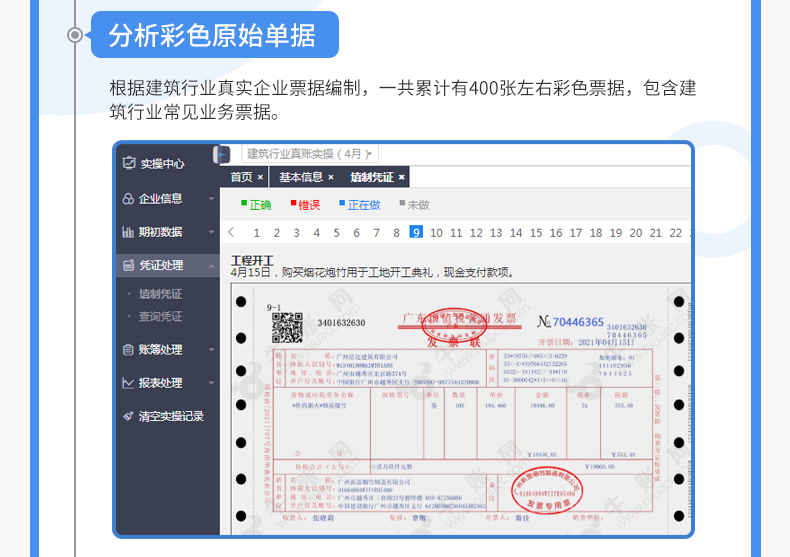Click the gray 未做 status legend
The width and height of the screenshot is (790, 557).
point(414,204)
